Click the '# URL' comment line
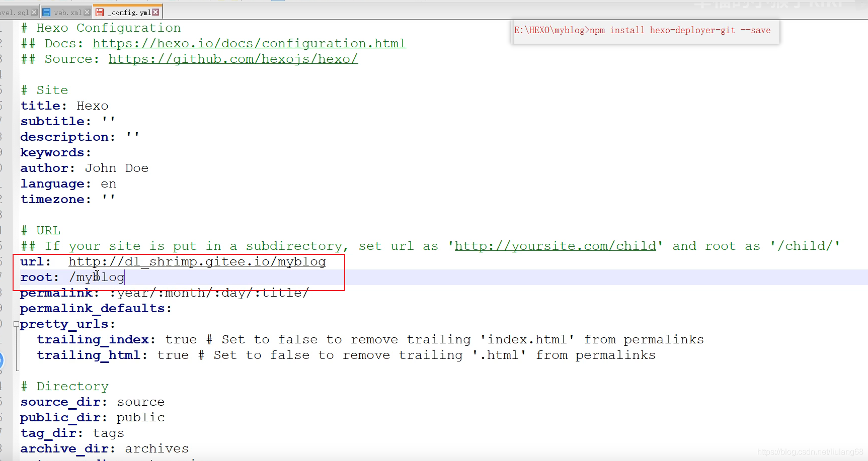This screenshot has height=461, width=868. 40,231
